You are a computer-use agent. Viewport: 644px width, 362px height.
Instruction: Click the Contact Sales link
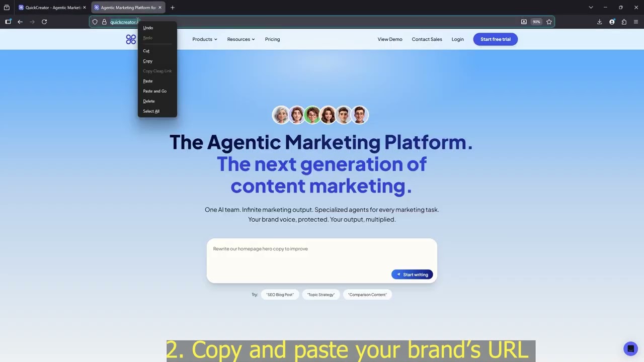click(x=427, y=39)
